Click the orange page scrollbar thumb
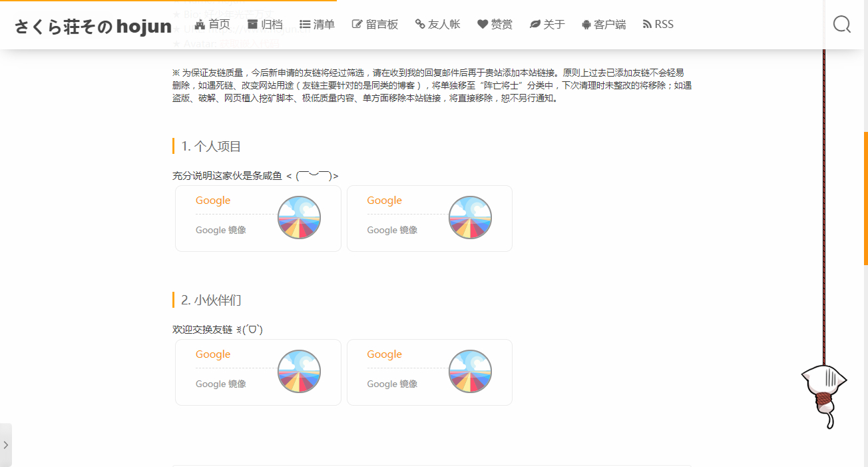The width and height of the screenshot is (868, 467). (x=865, y=199)
